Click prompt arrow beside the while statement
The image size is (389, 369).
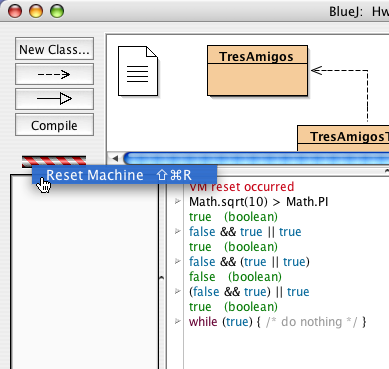(x=178, y=321)
